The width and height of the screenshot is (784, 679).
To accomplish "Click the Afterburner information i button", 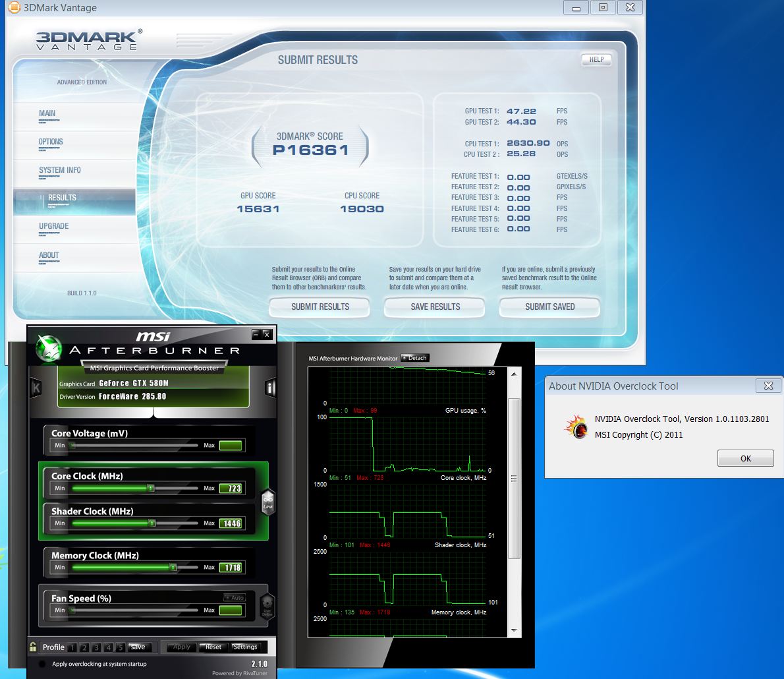I will [x=270, y=388].
